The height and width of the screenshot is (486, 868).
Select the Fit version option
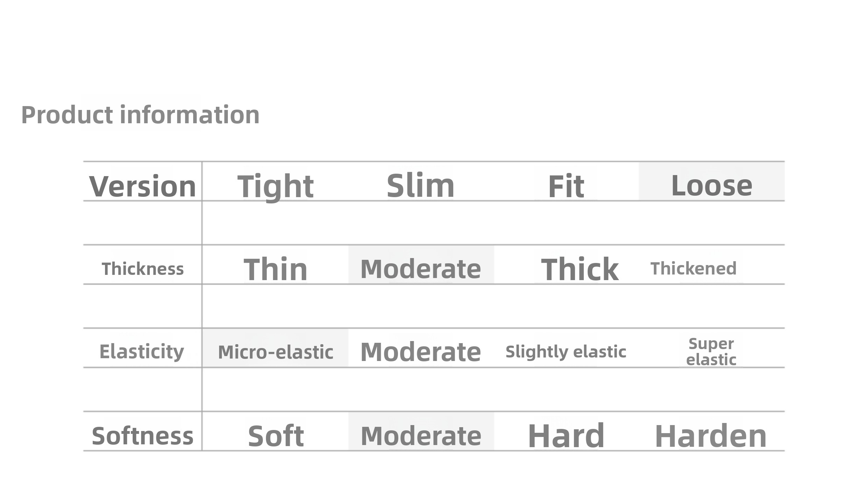566,186
